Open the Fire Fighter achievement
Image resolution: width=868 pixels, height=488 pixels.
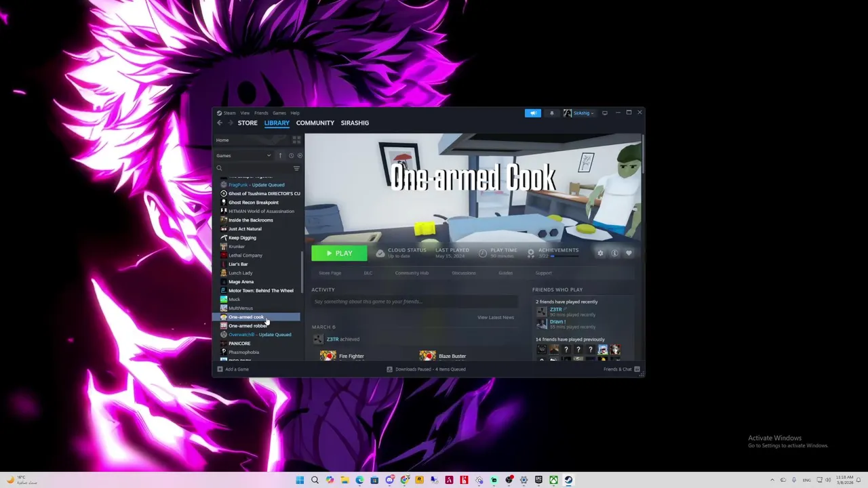tap(351, 356)
